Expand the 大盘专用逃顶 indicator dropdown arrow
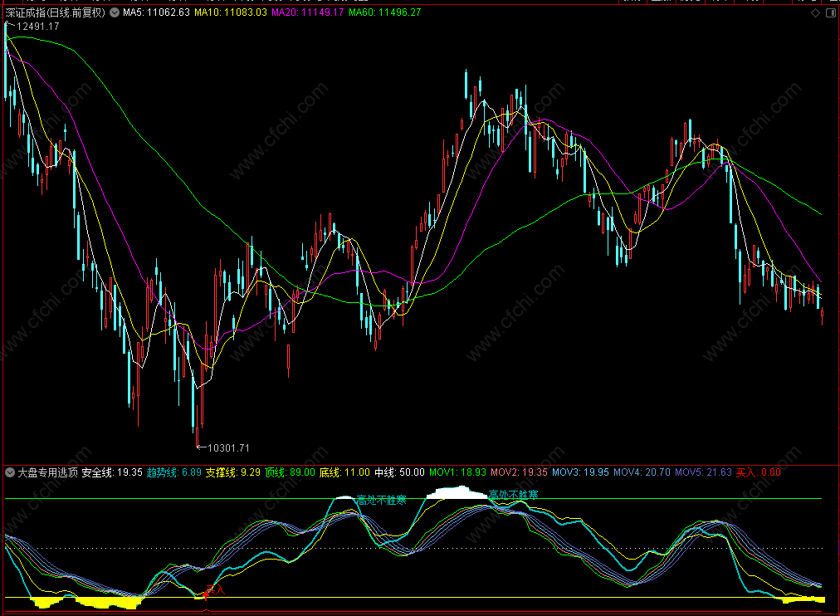The image size is (840, 616). click(10, 472)
